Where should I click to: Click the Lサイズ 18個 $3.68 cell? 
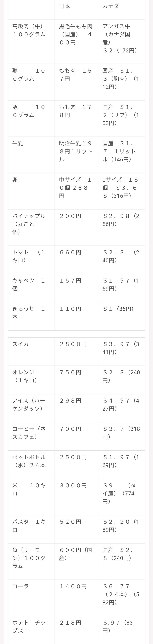[x=121, y=191]
